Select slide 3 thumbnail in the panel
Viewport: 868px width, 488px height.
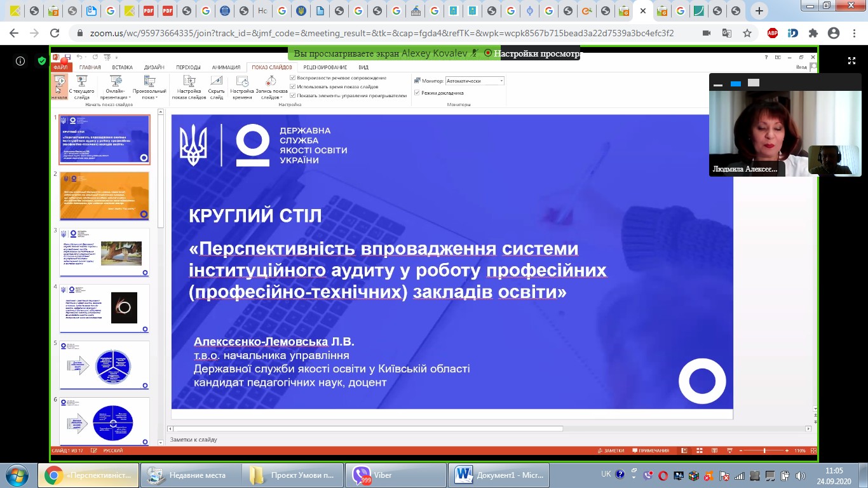(105, 253)
